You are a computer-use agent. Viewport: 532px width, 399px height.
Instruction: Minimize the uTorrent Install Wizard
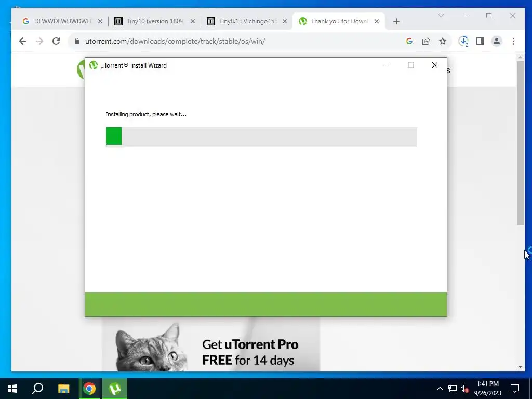tap(388, 65)
